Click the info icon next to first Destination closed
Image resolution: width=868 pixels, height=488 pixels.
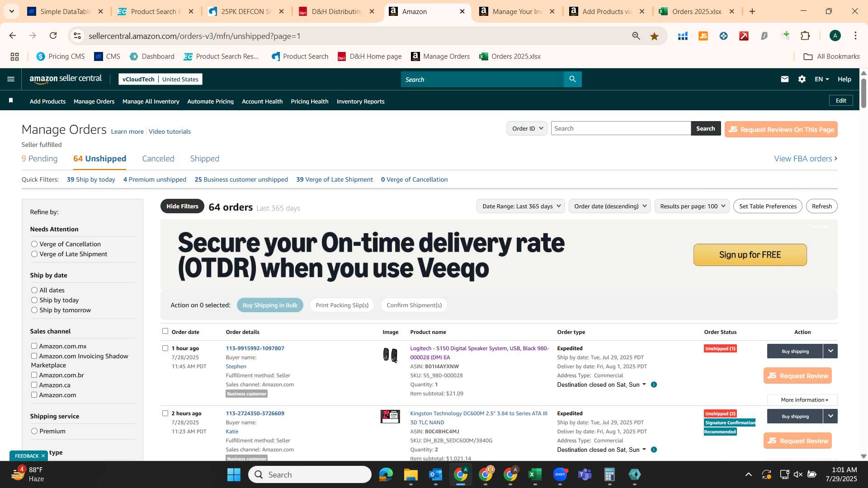click(x=654, y=385)
